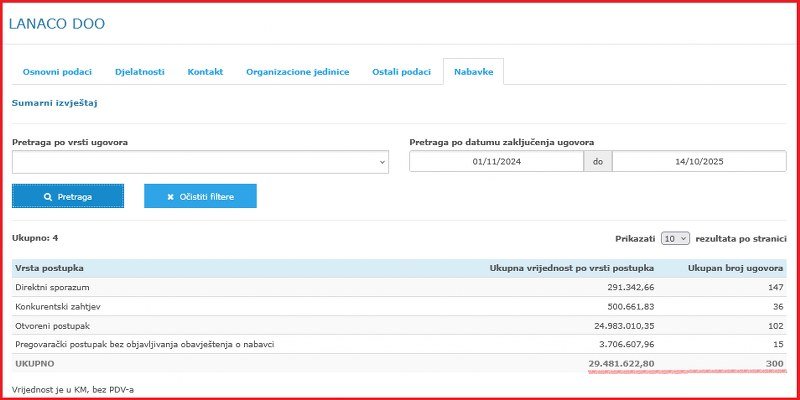The width and height of the screenshot is (800, 400).
Task: Expand the contract type search dropdown
Action: pyautogui.click(x=200, y=162)
